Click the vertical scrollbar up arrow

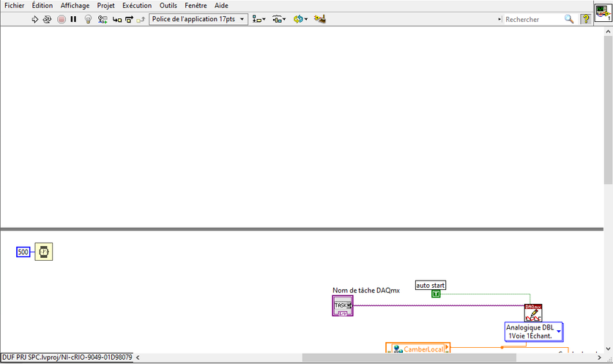(608, 31)
